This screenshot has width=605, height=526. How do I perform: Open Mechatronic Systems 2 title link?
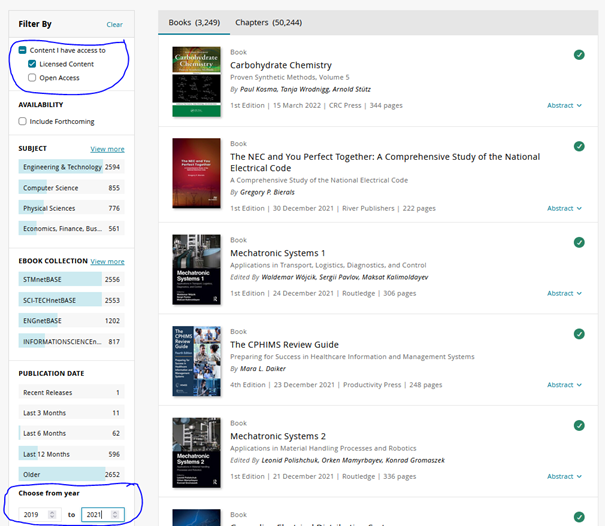tap(278, 436)
